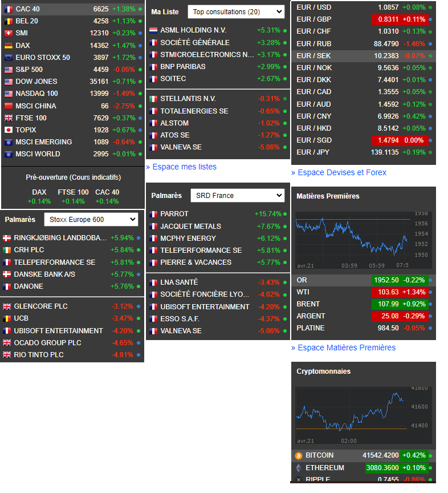The height and width of the screenshot is (493, 448).
Task: Open VALNEVA SE in Ma Liste
Action: (218, 147)
